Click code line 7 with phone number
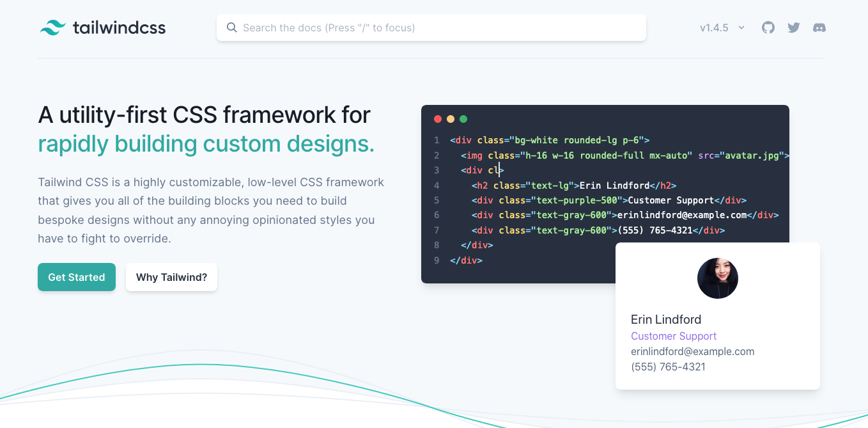This screenshot has width=868, height=428. (x=598, y=230)
